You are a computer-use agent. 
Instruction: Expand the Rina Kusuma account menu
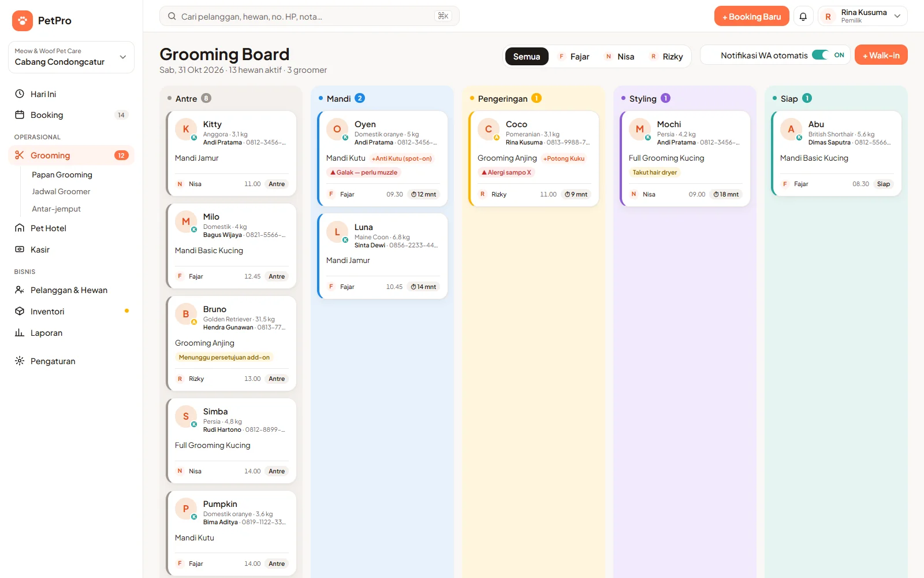click(863, 16)
